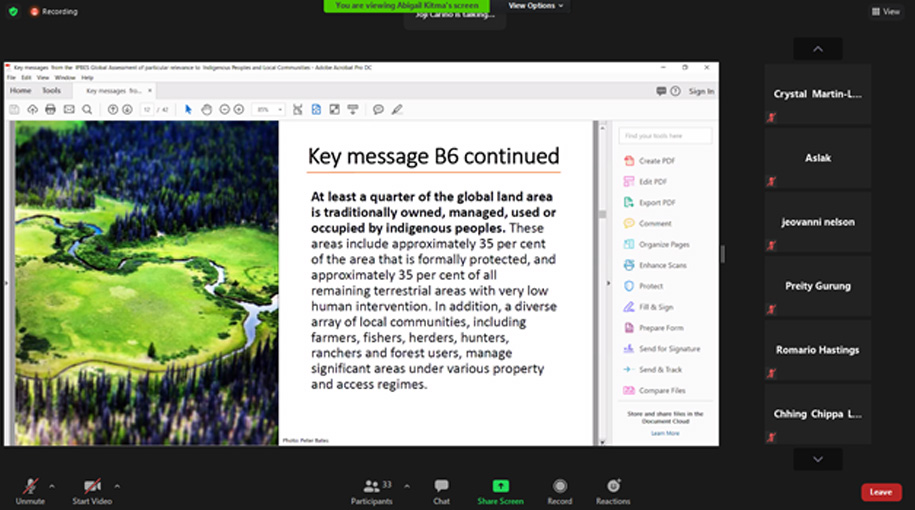Open the Window menu in Acrobat

(65, 78)
